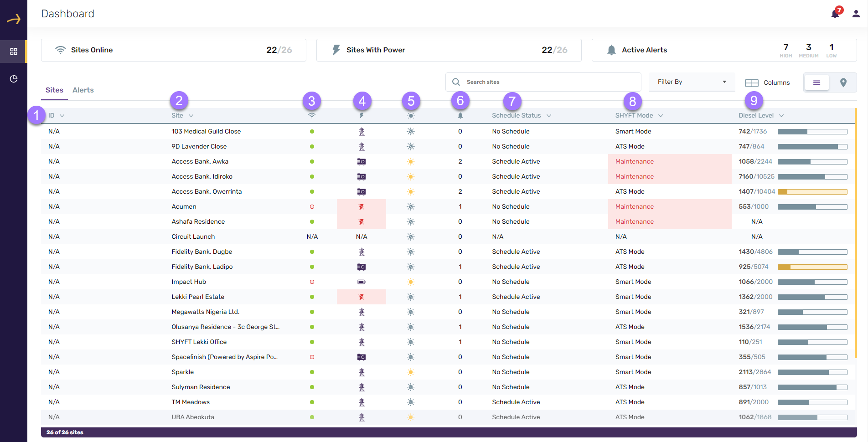Expand the Site column sort chevron

[x=191, y=116]
